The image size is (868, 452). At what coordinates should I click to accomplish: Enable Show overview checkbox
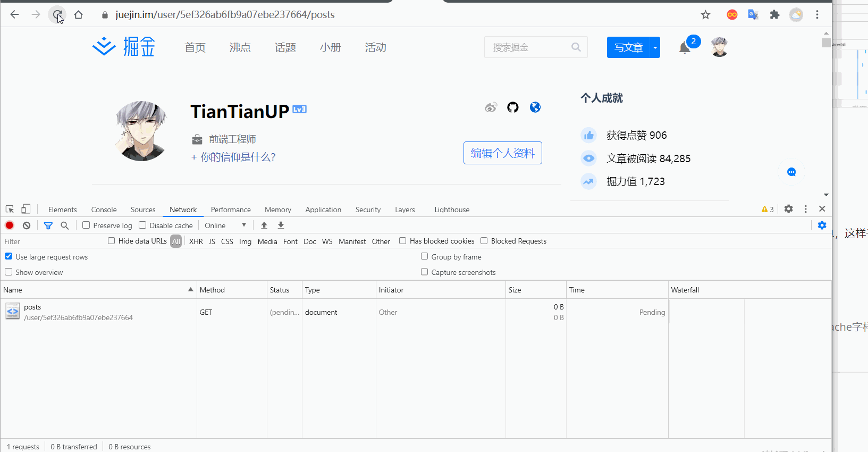click(x=9, y=272)
